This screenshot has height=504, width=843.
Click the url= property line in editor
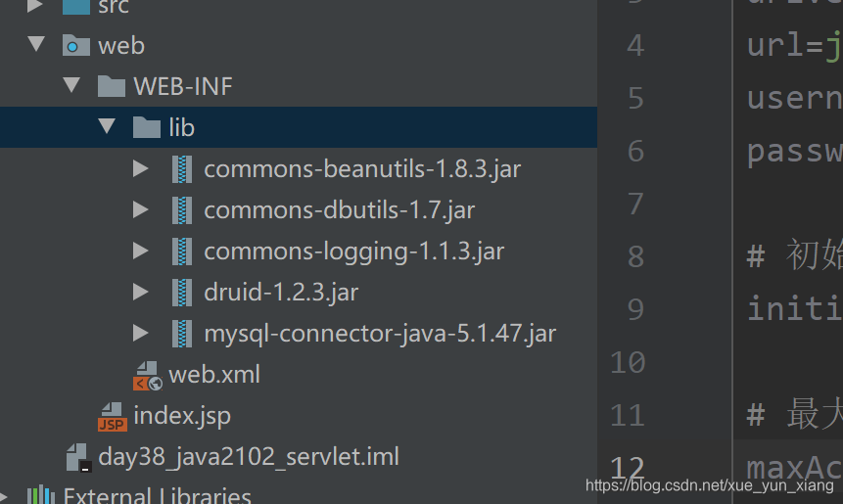[x=794, y=45]
